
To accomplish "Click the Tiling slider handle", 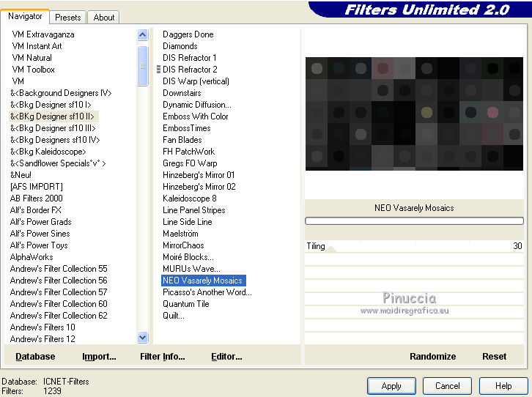I will point(332,249).
